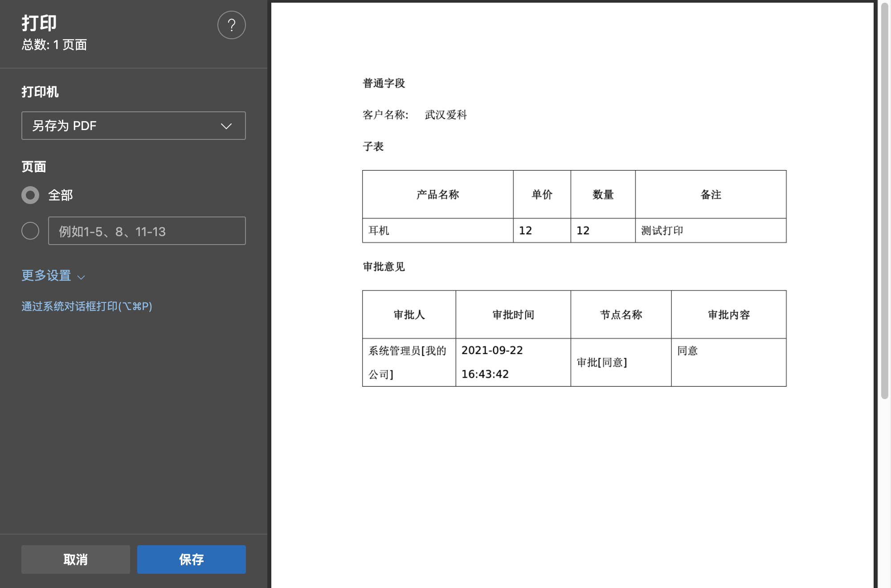Click the preview vertical scrollbar
The height and width of the screenshot is (588, 891).
coord(884,200)
